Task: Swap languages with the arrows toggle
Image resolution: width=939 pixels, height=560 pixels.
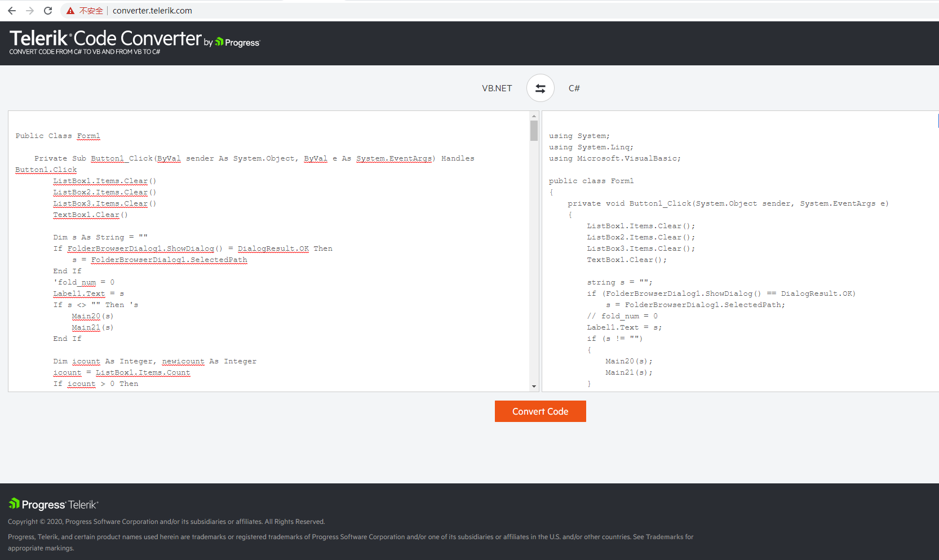Action: pyautogui.click(x=541, y=88)
